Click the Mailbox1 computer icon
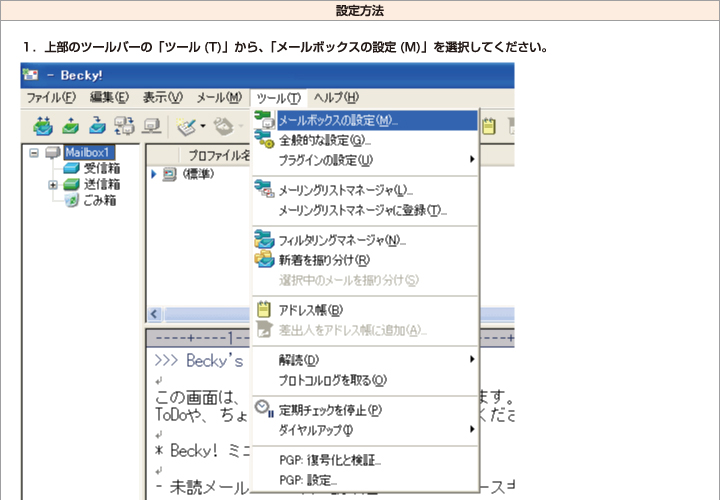Screen dimensions: 720x500 [x=53, y=152]
